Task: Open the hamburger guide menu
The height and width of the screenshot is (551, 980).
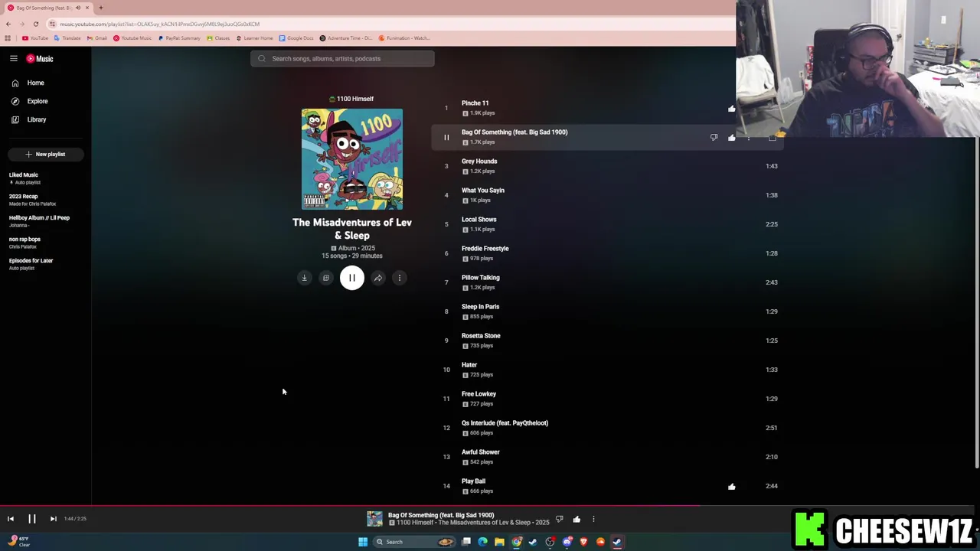Action: point(14,59)
